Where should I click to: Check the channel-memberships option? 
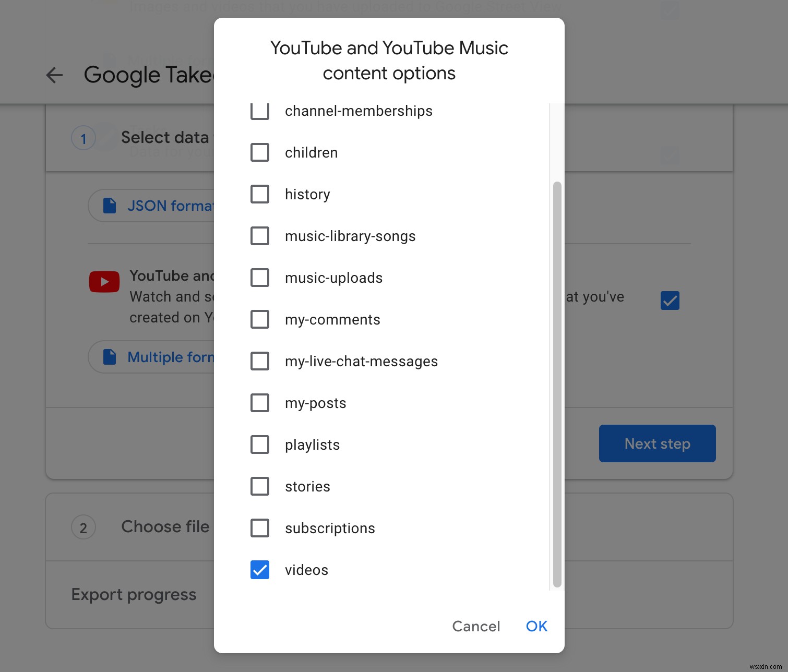coord(259,111)
